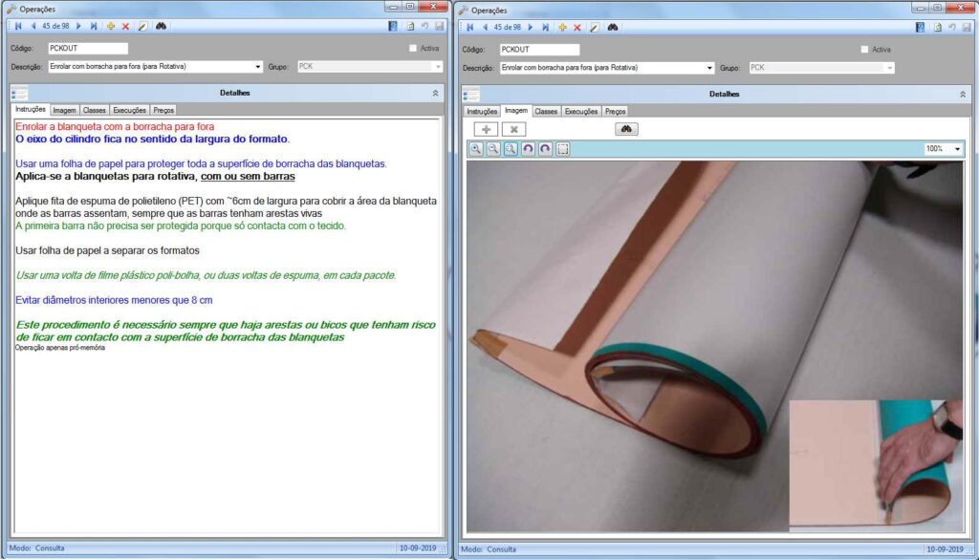Click the document refresh icon in right window toolbar

pyautogui.click(x=937, y=28)
